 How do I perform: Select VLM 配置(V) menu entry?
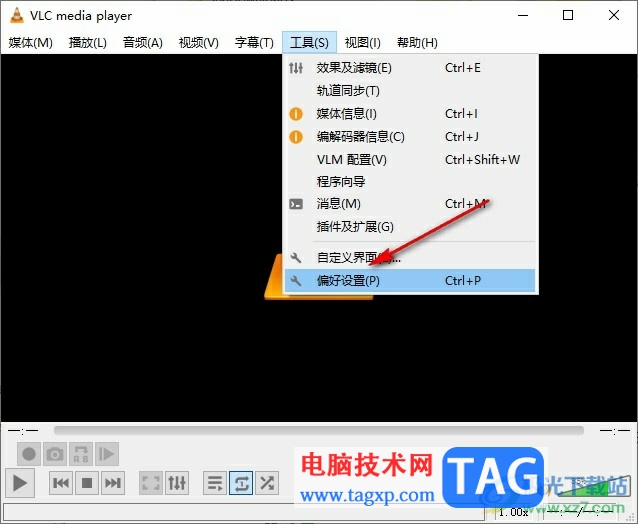[410, 159]
